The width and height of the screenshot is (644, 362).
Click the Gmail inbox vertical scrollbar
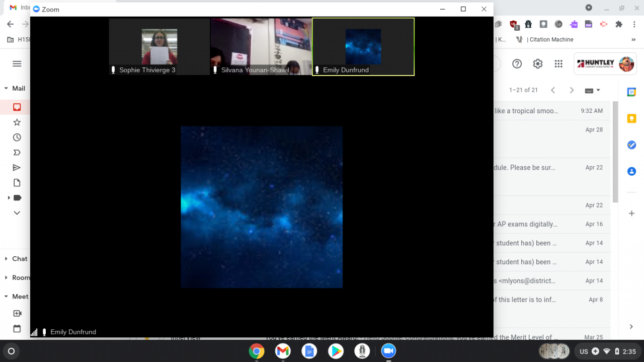click(x=615, y=151)
